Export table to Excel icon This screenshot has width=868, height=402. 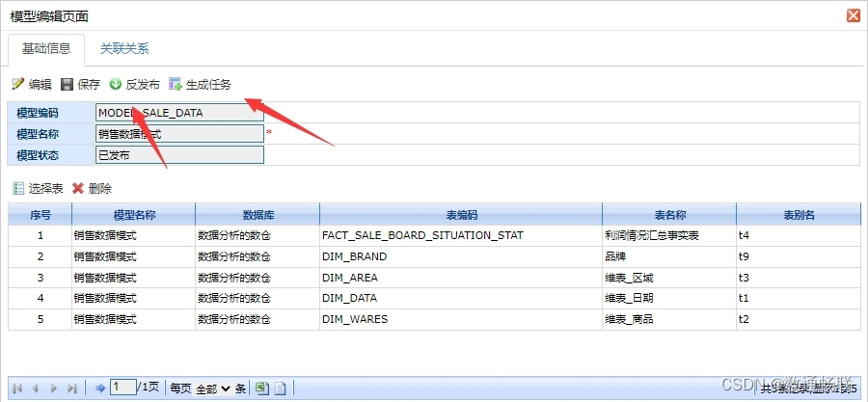click(x=261, y=389)
